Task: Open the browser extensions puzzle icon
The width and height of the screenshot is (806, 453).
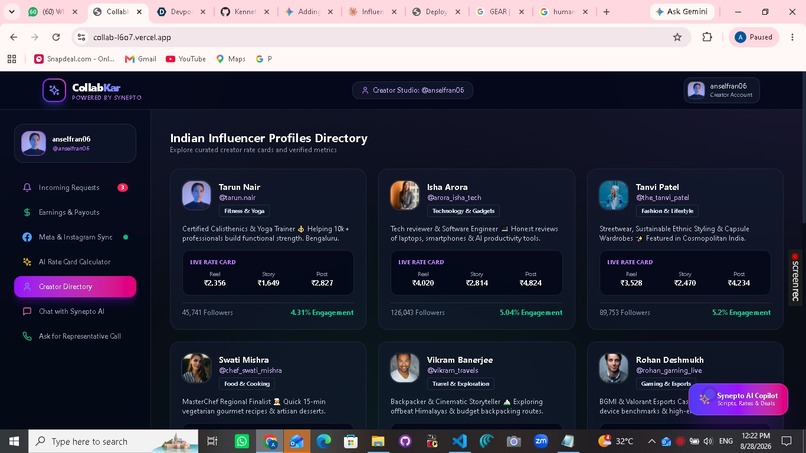Action: coord(707,37)
